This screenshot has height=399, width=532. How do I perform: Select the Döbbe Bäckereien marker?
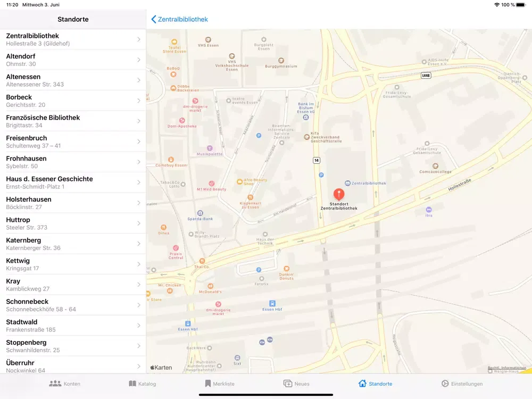coord(173,88)
